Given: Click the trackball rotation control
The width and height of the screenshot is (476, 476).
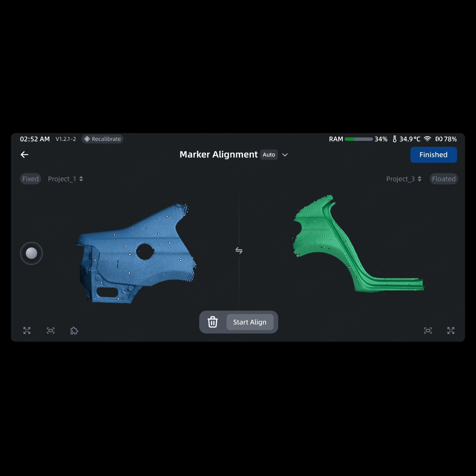Looking at the screenshot, I should coord(31,253).
